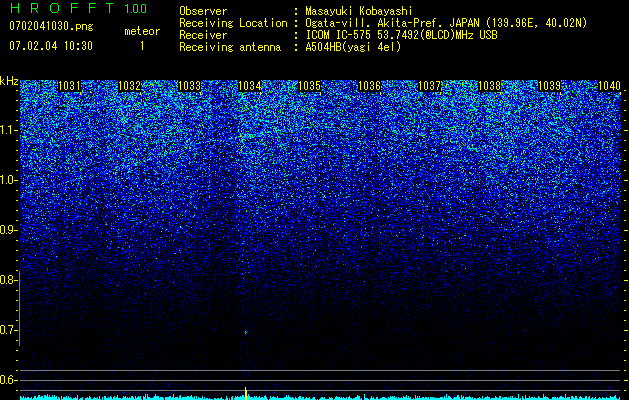Click the 1039 time marker
Viewport: 629px width, 400px height.
[x=549, y=86]
